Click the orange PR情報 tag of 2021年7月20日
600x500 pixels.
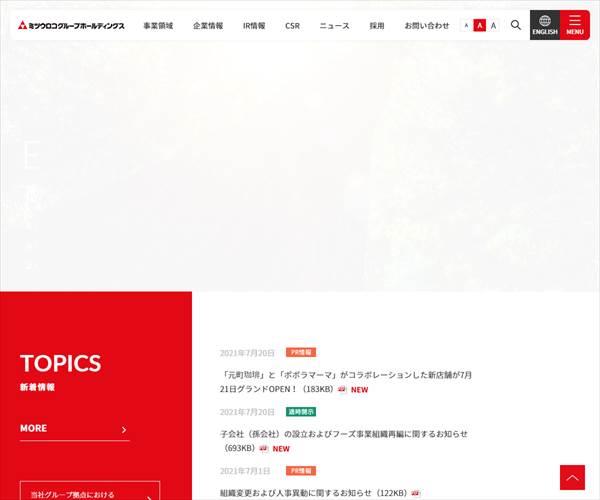coord(301,352)
